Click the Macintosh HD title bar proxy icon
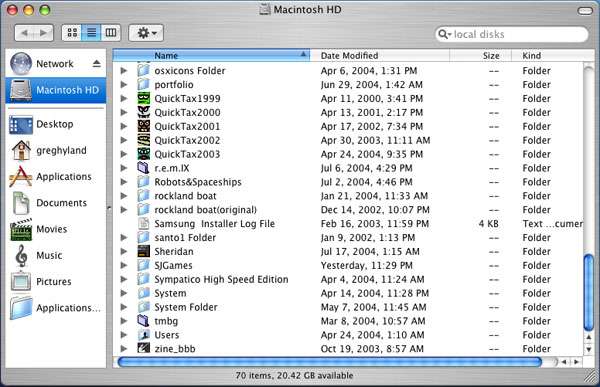The height and width of the screenshot is (387, 600). [x=264, y=9]
